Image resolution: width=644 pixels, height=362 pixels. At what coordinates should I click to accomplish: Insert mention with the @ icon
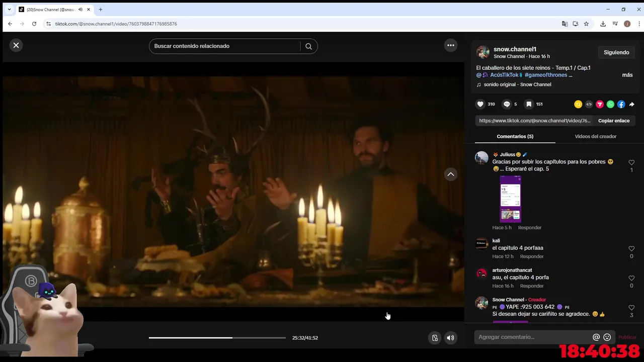(596, 337)
